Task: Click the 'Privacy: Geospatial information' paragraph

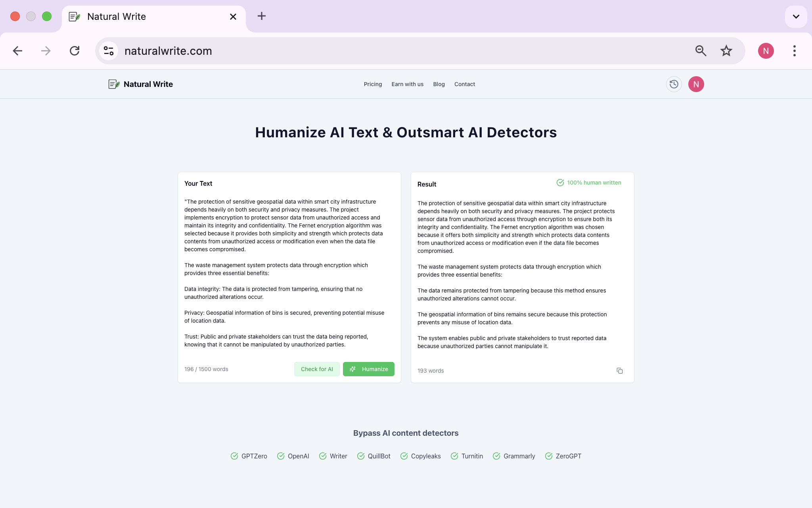Action: point(284,317)
